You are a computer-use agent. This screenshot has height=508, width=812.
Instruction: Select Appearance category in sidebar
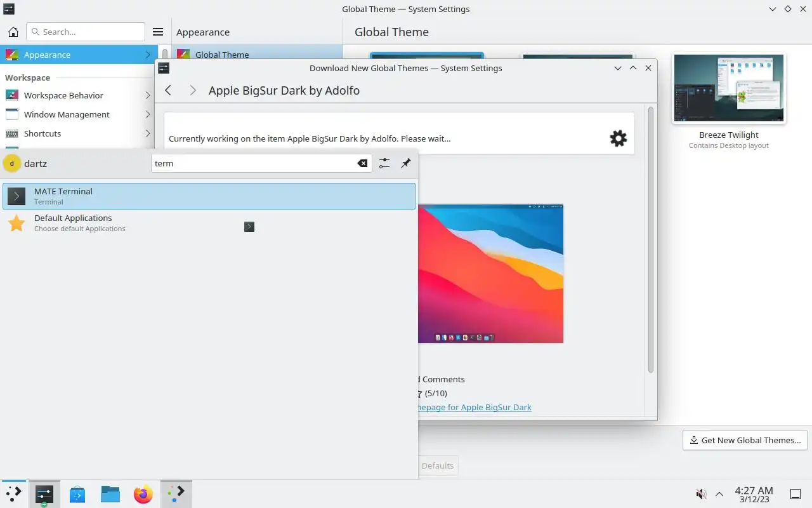click(x=79, y=55)
